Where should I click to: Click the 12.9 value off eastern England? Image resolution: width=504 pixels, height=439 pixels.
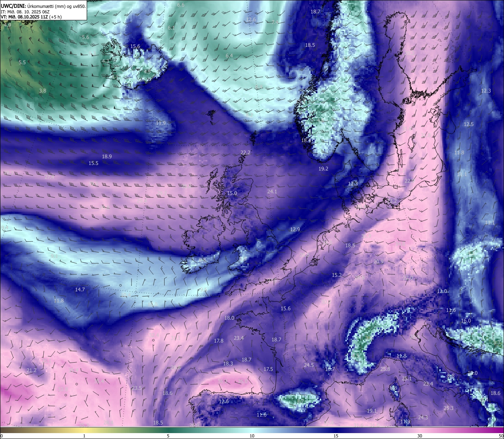click(x=295, y=229)
